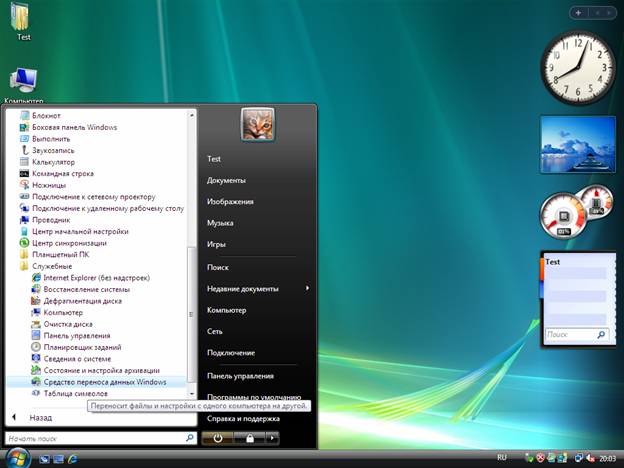Open Сведения о системе icon
Viewport: 624px width, 468px height.
[36, 359]
